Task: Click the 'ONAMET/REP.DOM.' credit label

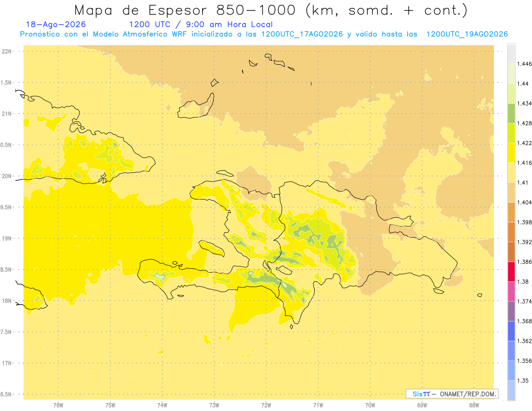Action: (x=468, y=394)
